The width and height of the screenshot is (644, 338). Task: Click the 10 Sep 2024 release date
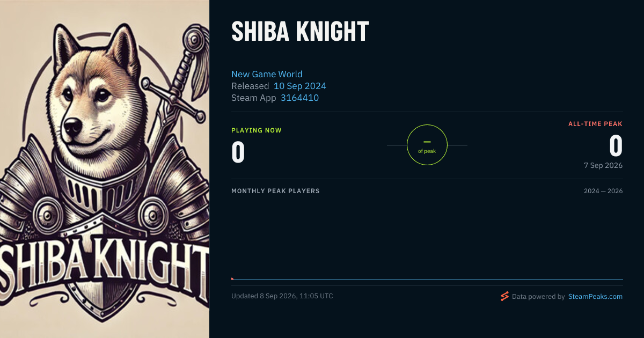click(x=300, y=86)
